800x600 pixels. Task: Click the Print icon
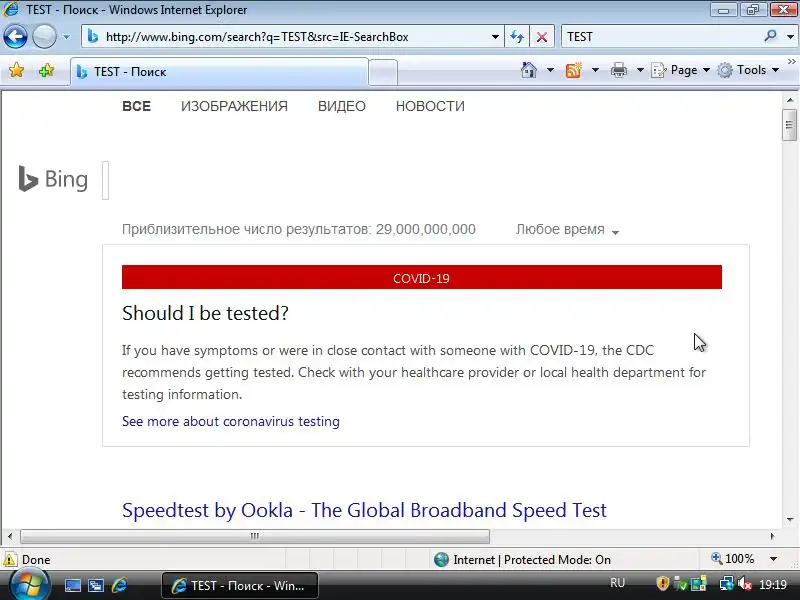pos(618,70)
